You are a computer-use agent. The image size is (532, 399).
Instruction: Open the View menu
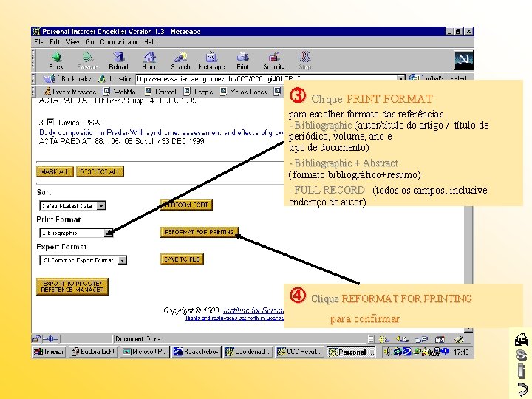click(72, 42)
